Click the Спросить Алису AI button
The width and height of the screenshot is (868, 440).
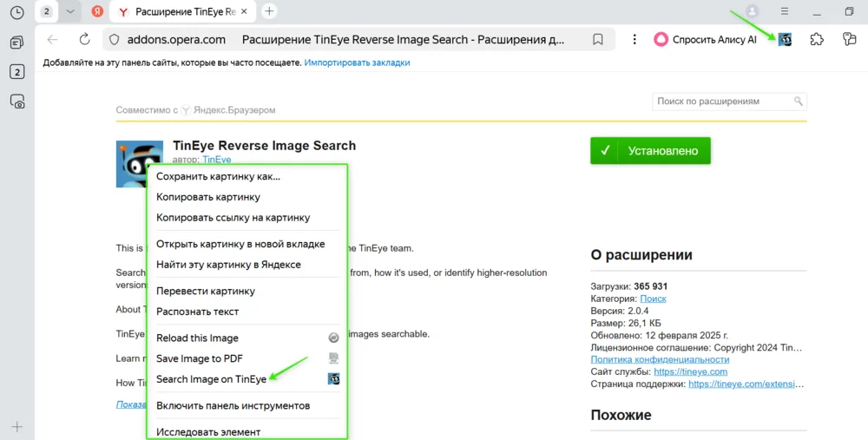pos(705,39)
